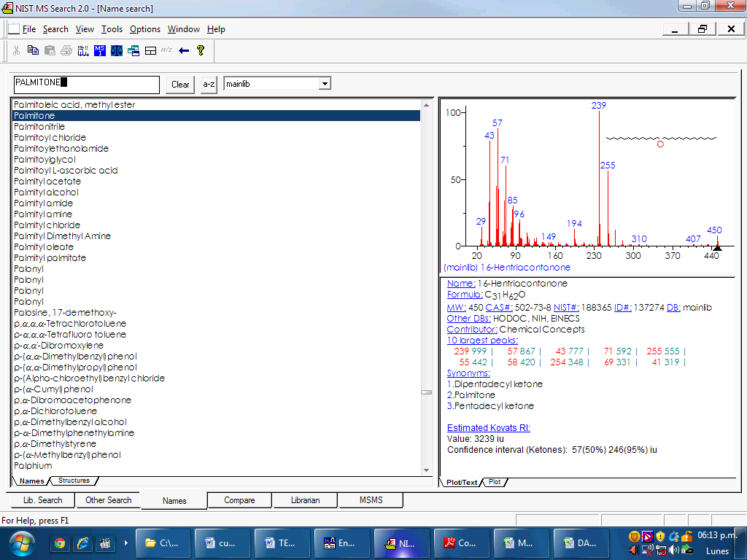
Task: Select 'Palmityl alcohol' in the name list
Action: click(x=216, y=192)
